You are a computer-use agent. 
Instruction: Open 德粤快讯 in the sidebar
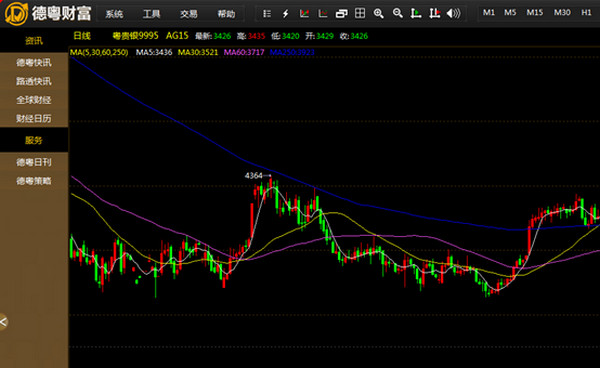coord(34,63)
